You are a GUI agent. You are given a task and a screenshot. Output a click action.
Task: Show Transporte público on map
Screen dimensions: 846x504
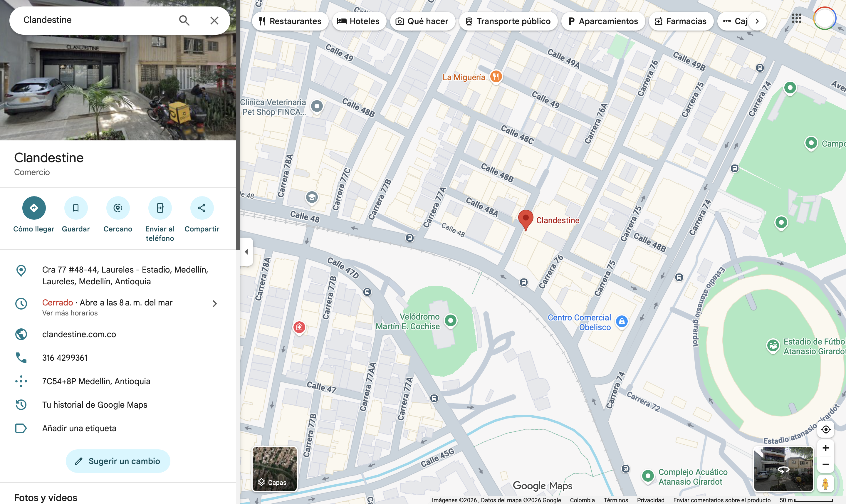tap(508, 21)
